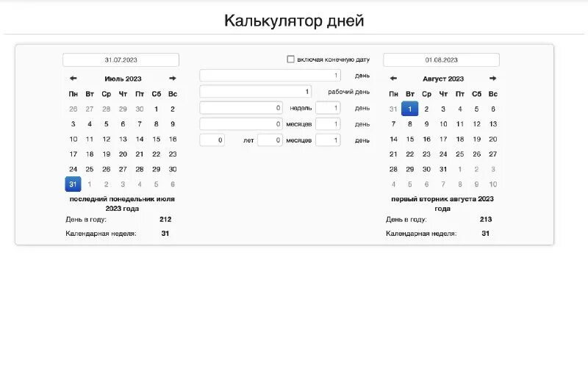Click the 'Август 2023' month title
The height and width of the screenshot is (374, 588).
(443, 79)
